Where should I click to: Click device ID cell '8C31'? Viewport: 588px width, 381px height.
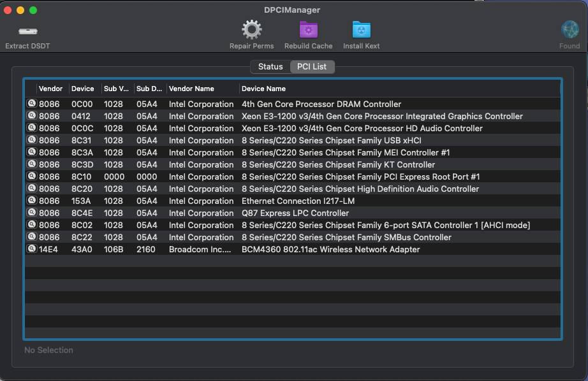tap(81, 141)
